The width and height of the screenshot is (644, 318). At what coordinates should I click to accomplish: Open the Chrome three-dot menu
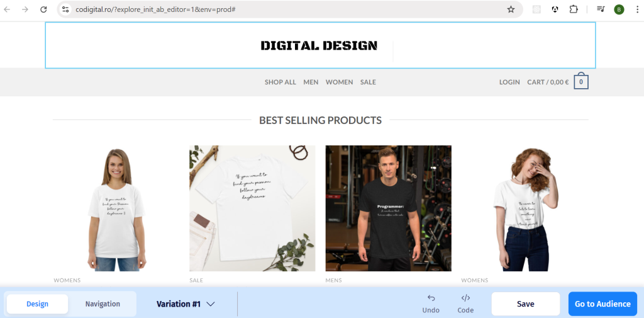click(x=636, y=9)
